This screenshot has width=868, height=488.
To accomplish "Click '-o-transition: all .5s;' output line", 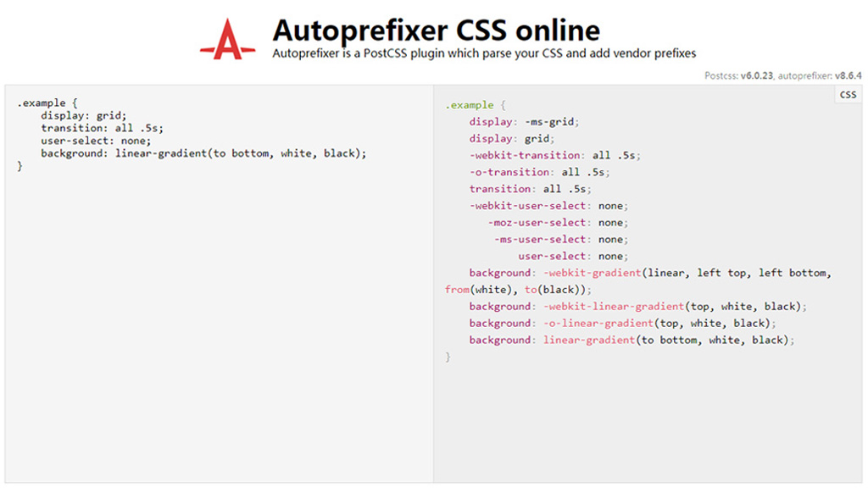I will pyautogui.click(x=539, y=172).
